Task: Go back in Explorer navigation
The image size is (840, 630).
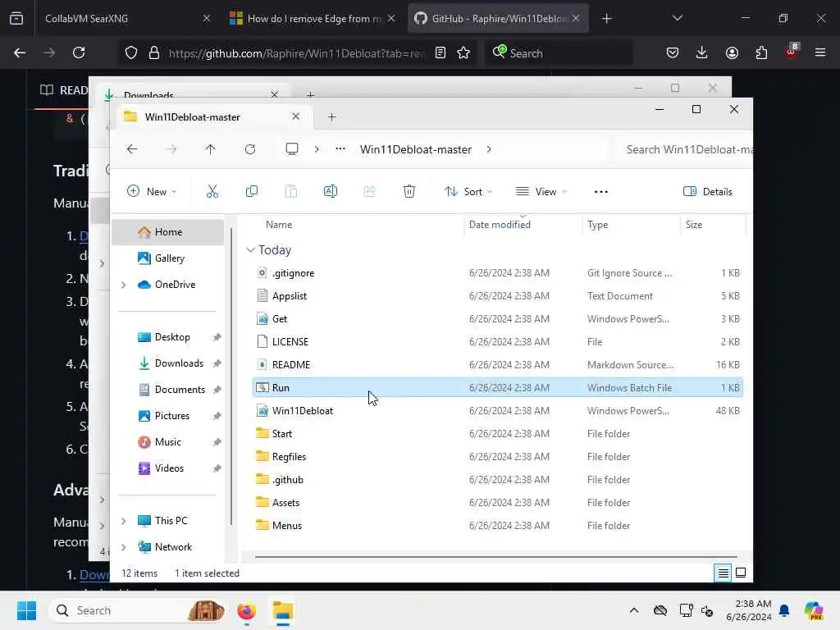Action: coord(132,149)
